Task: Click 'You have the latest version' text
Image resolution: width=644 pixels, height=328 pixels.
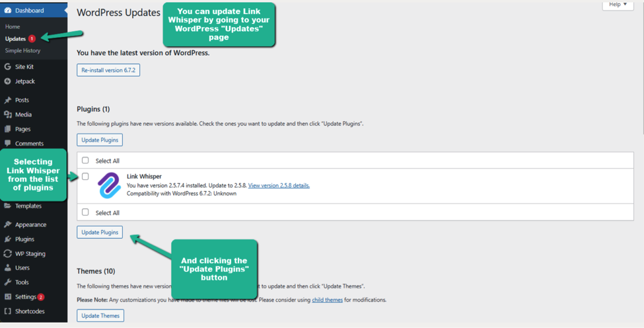Action: [143, 53]
